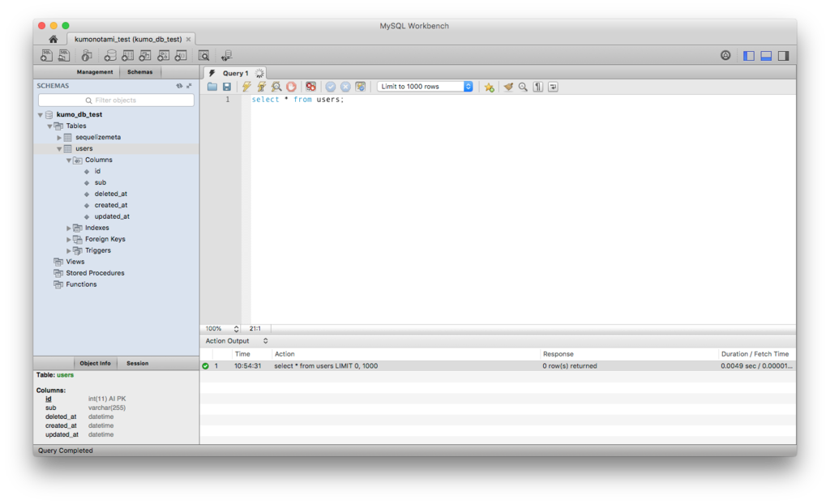Select the deleted_at column in tree
This screenshot has height=504, width=830.
pos(110,194)
